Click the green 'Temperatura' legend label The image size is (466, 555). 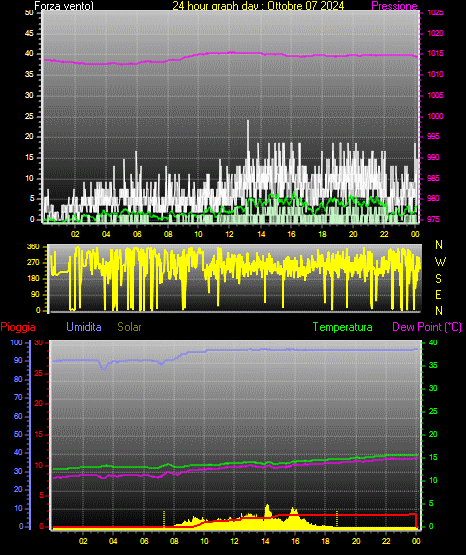[x=343, y=327]
